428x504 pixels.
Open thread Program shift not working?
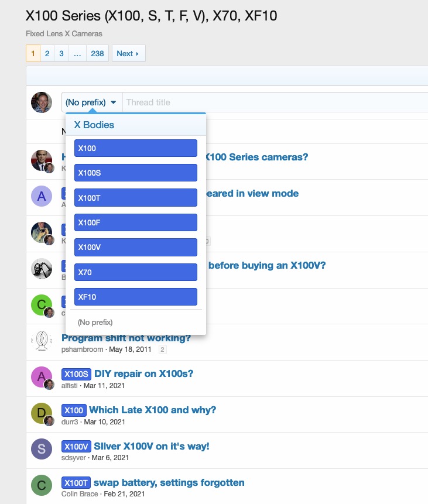click(x=126, y=338)
